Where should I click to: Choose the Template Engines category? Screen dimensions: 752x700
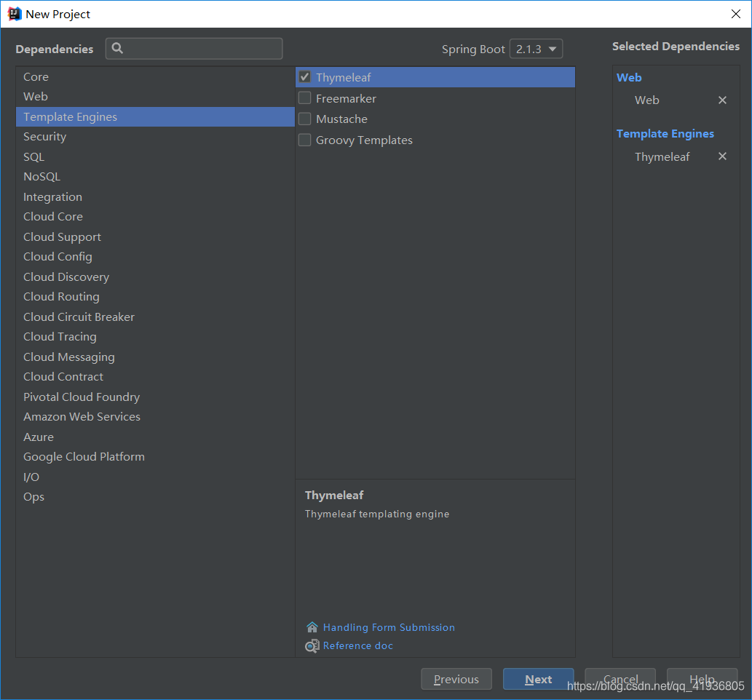point(155,117)
